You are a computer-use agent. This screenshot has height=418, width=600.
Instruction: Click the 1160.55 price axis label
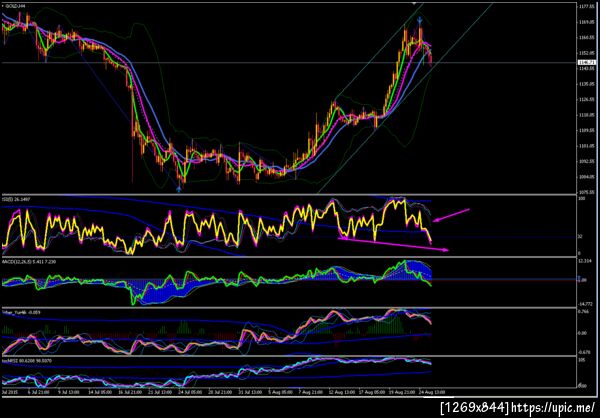587,38
